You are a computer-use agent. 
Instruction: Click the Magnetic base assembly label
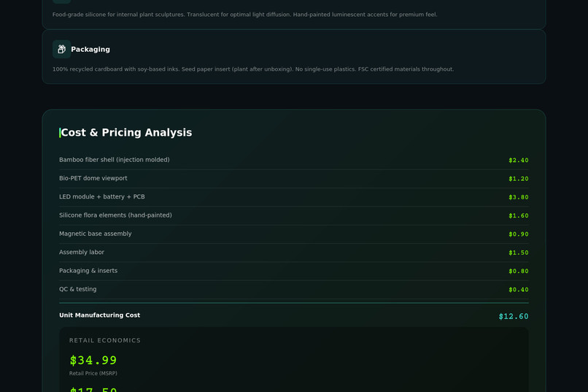click(x=96, y=234)
